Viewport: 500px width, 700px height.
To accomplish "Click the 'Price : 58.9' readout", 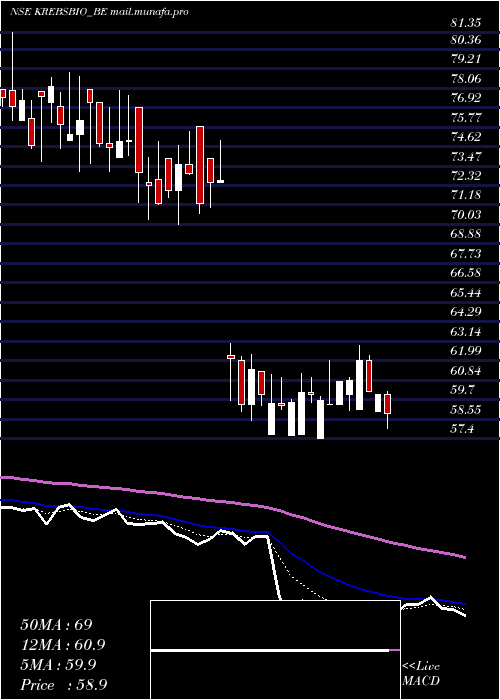I will (x=63, y=685).
